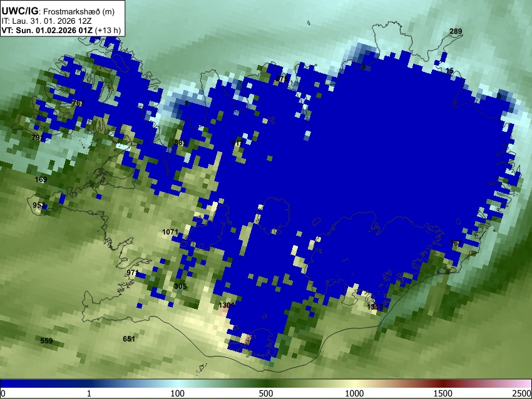The width and height of the screenshot is (532, 399).
Task: Click the map value 971
Action: point(132,273)
